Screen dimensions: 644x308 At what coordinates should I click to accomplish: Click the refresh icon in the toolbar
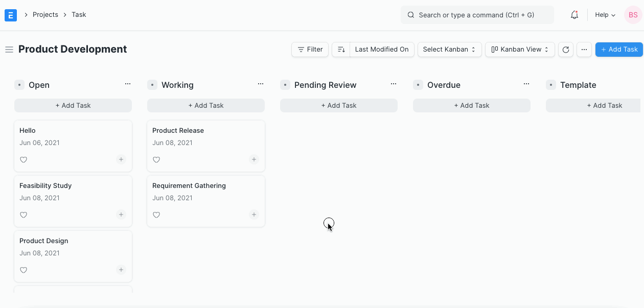tap(566, 49)
